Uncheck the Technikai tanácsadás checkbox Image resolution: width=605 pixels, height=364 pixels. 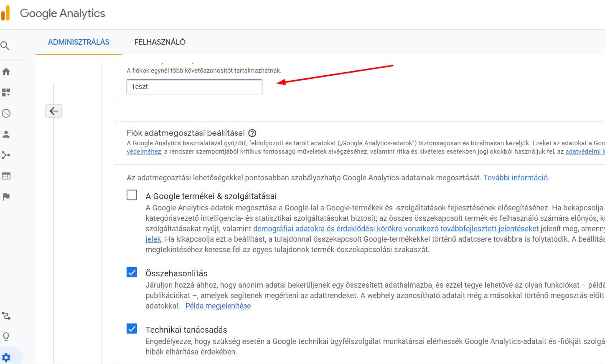132,329
